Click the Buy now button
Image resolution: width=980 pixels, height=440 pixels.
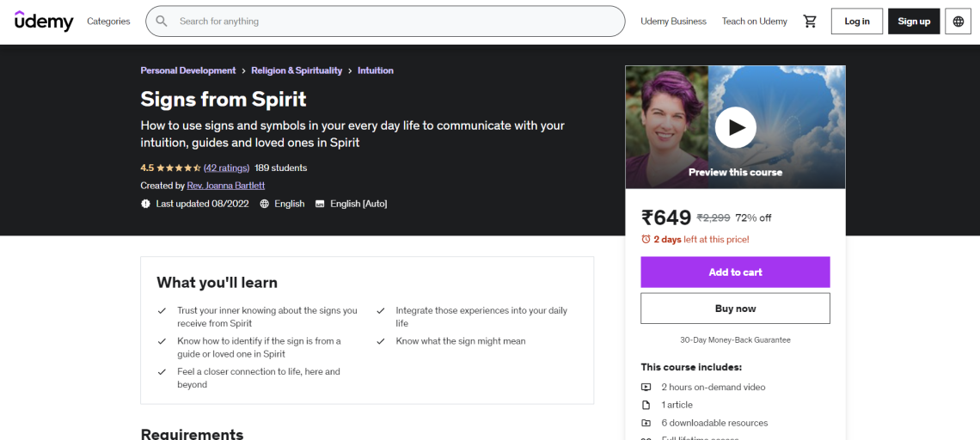tap(735, 309)
